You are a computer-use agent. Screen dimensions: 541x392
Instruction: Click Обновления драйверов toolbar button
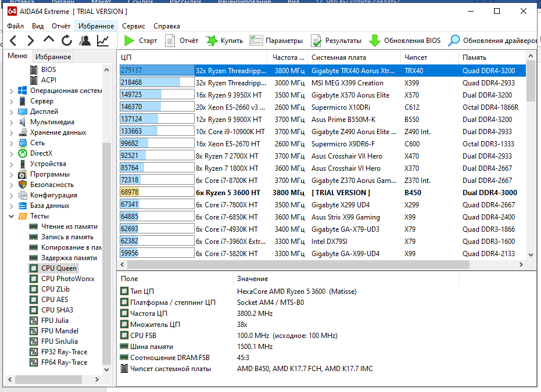point(492,41)
